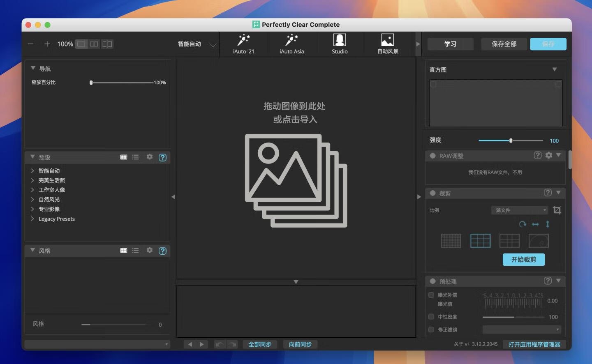The height and width of the screenshot is (364, 592).
Task: Rotate crop with the rotate icon
Action: (523, 224)
